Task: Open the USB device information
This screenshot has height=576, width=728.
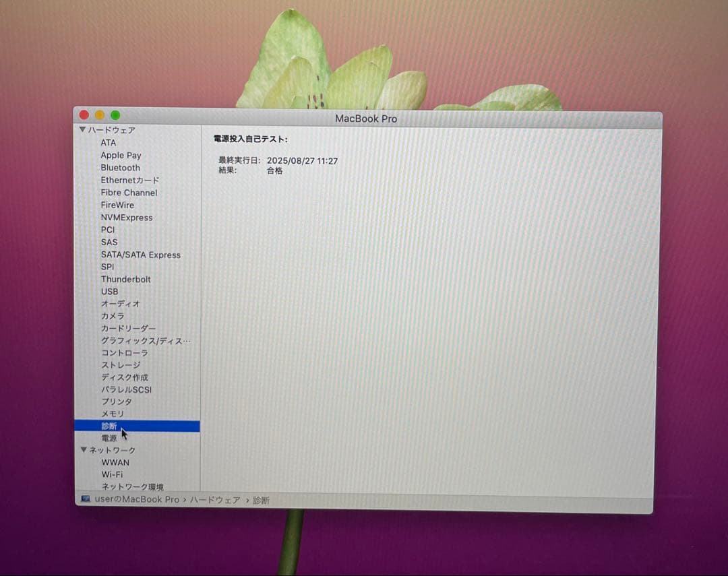Action: [109, 292]
